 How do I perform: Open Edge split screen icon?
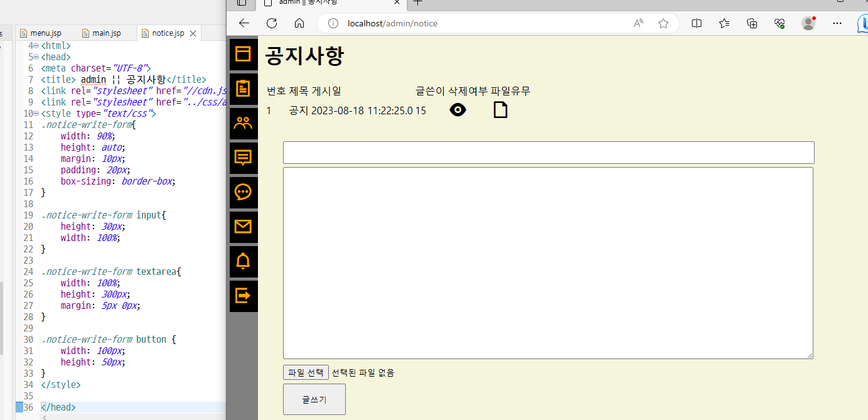coord(697,23)
